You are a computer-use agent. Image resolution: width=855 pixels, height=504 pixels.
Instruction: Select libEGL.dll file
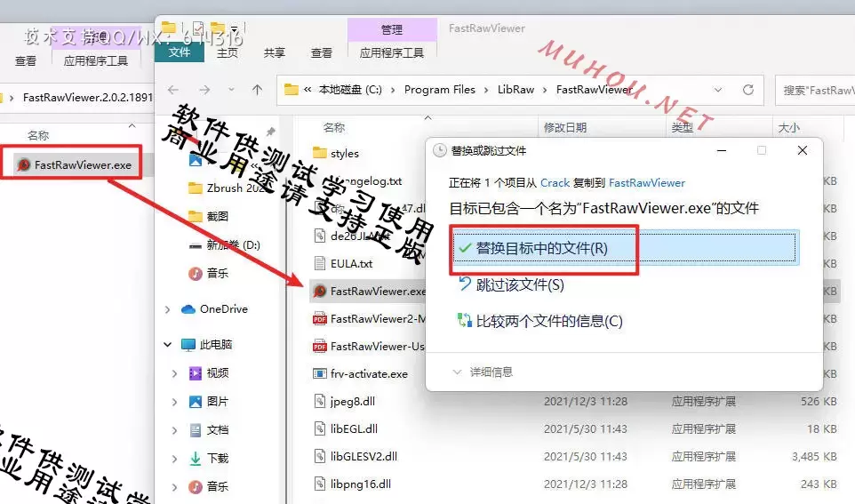[x=346, y=428]
